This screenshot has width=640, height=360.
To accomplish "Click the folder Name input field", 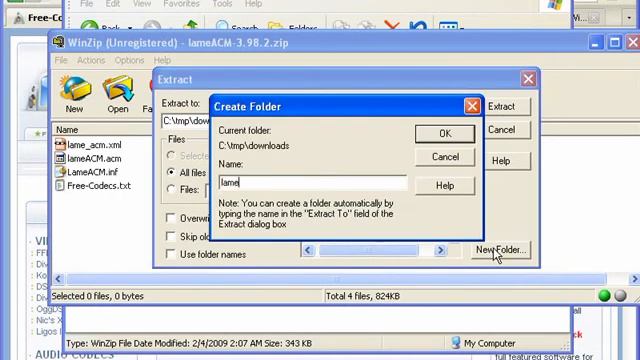I will click(x=313, y=182).
